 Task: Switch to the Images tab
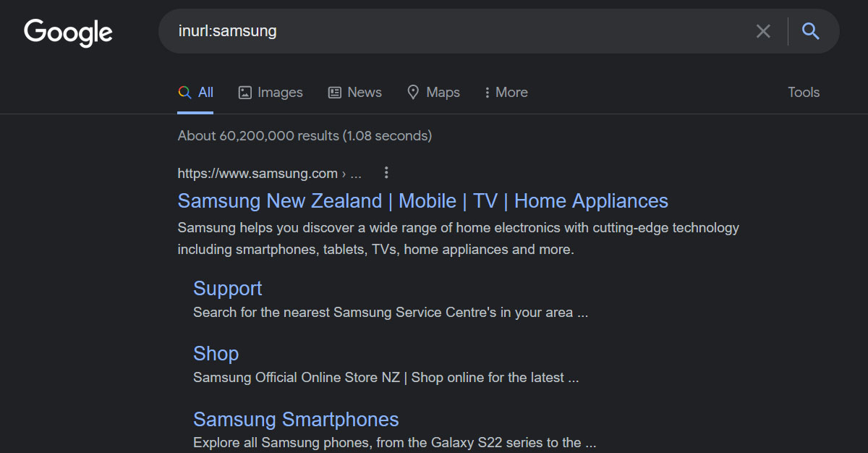tap(271, 92)
